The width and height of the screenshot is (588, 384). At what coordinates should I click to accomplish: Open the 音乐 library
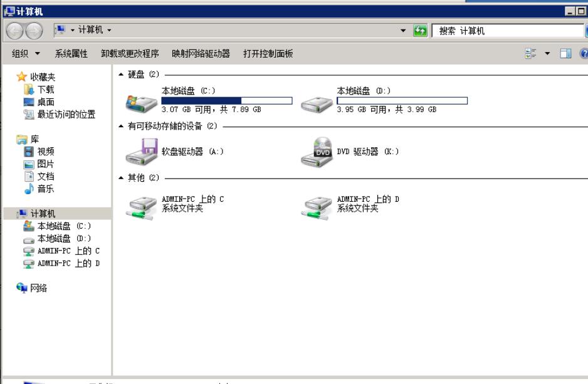pyautogui.click(x=39, y=189)
